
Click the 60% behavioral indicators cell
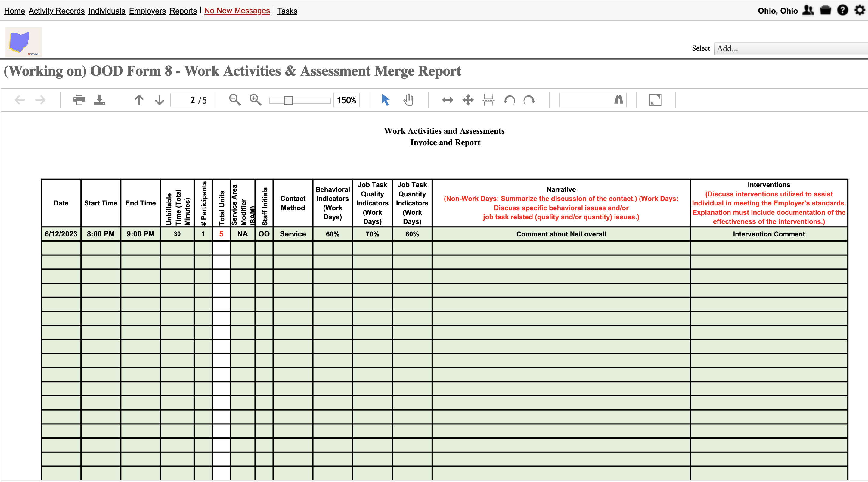coord(333,234)
